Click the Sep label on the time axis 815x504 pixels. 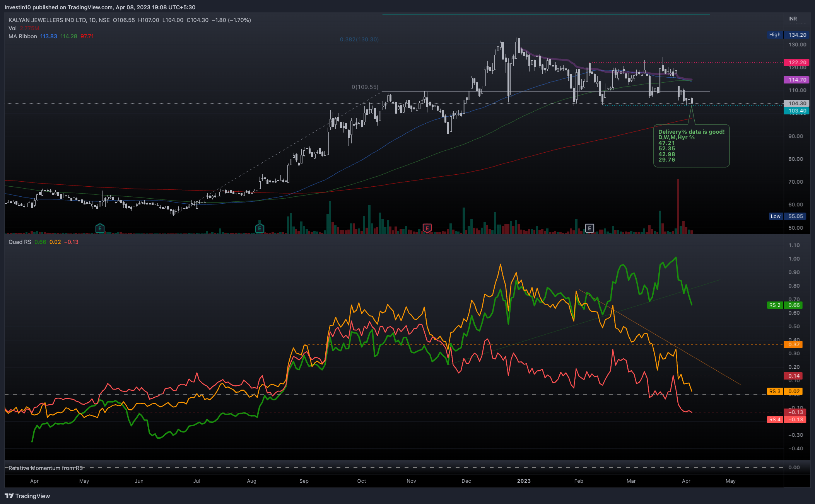pos(304,481)
